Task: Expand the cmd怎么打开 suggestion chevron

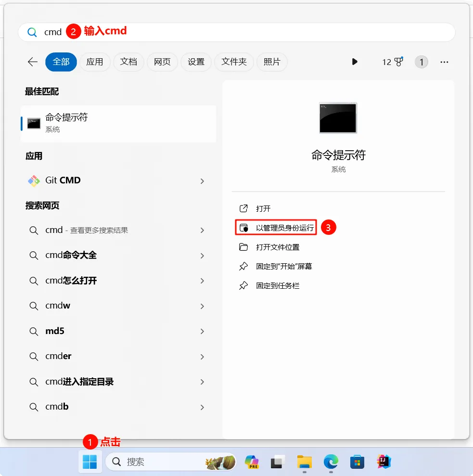Action: (x=202, y=281)
